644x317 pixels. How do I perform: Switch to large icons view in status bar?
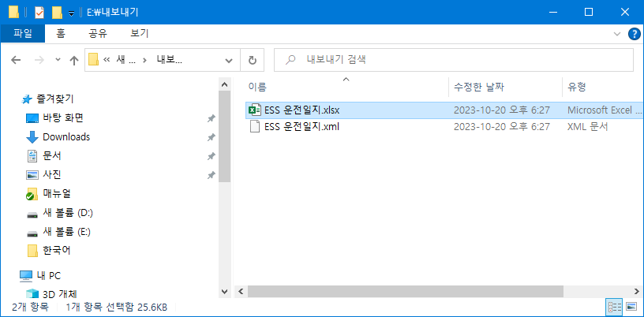coord(631,307)
